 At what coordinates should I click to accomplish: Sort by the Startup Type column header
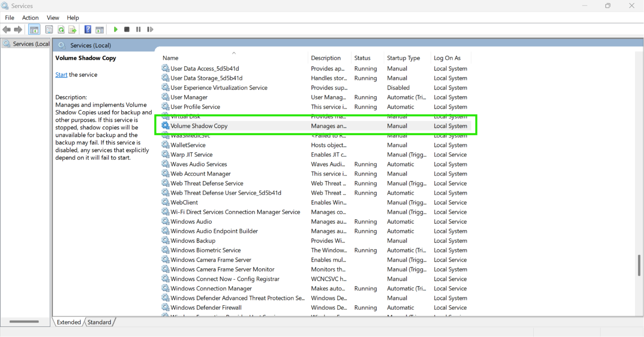click(x=407, y=58)
